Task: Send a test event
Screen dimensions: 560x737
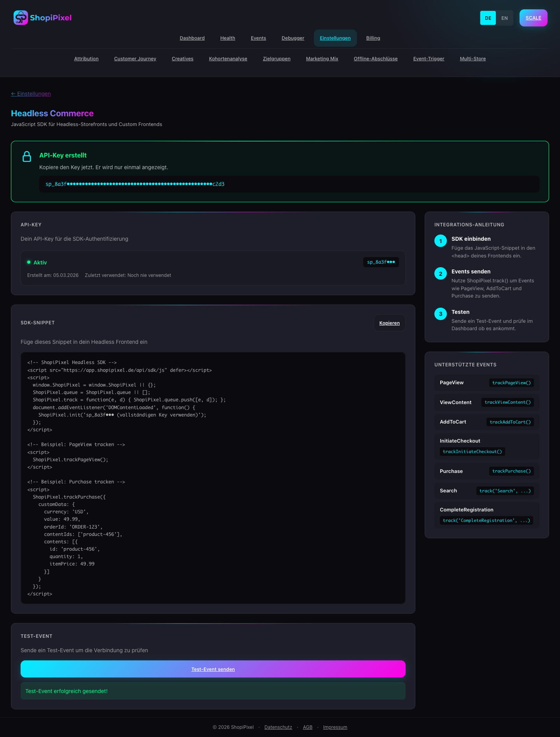Action: [213, 669]
